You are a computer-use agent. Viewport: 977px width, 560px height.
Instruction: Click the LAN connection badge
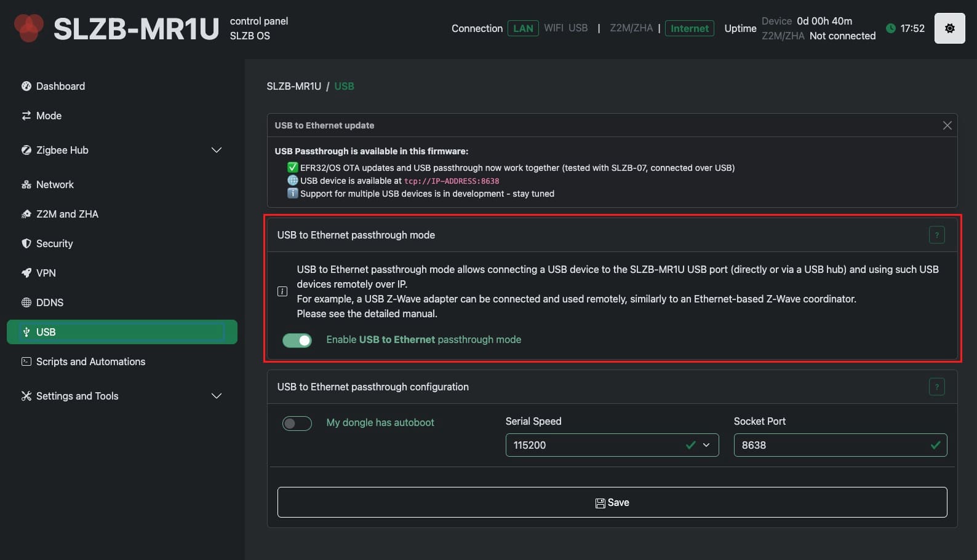(x=523, y=28)
